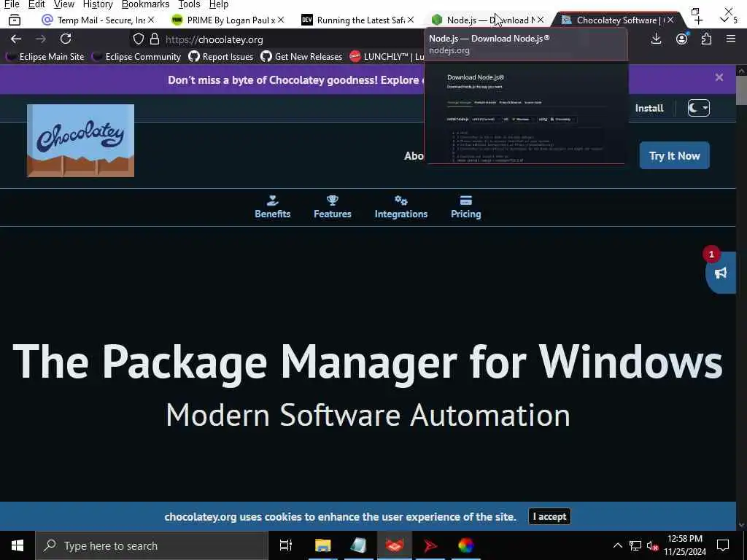Accept cookies with I accept button
This screenshot has width=747, height=560.
pyautogui.click(x=549, y=517)
